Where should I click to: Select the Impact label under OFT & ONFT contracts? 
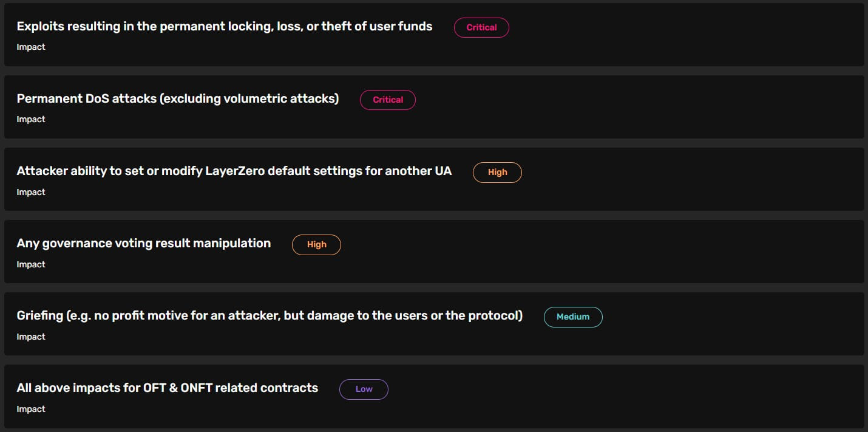(x=31, y=409)
